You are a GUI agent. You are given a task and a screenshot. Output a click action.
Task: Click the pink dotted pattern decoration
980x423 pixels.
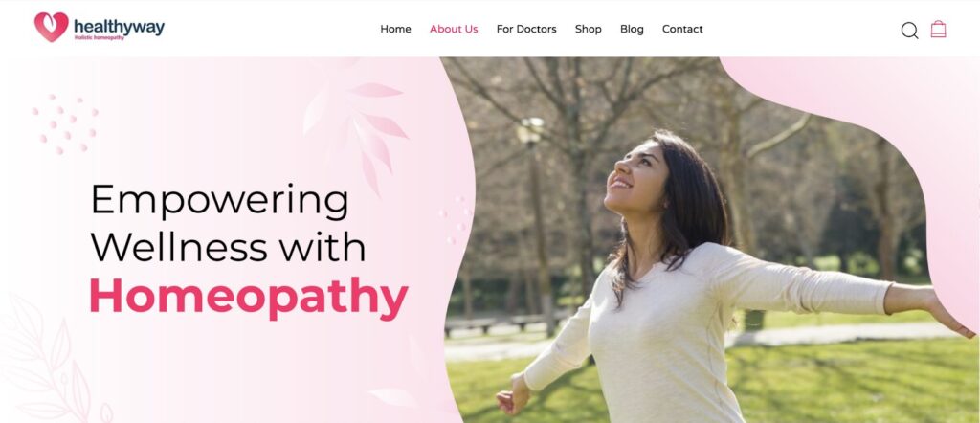65,123
